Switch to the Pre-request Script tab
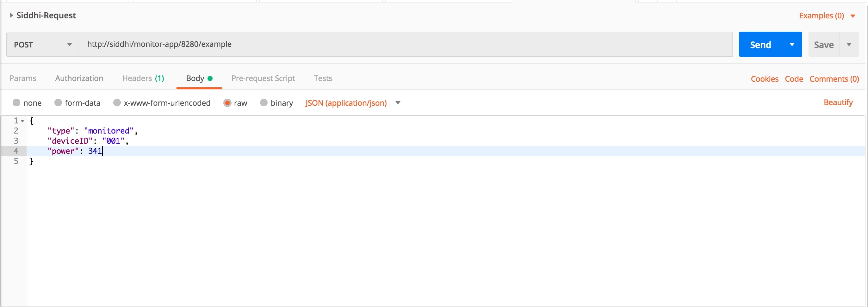This screenshot has height=307, width=868. [x=263, y=78]
